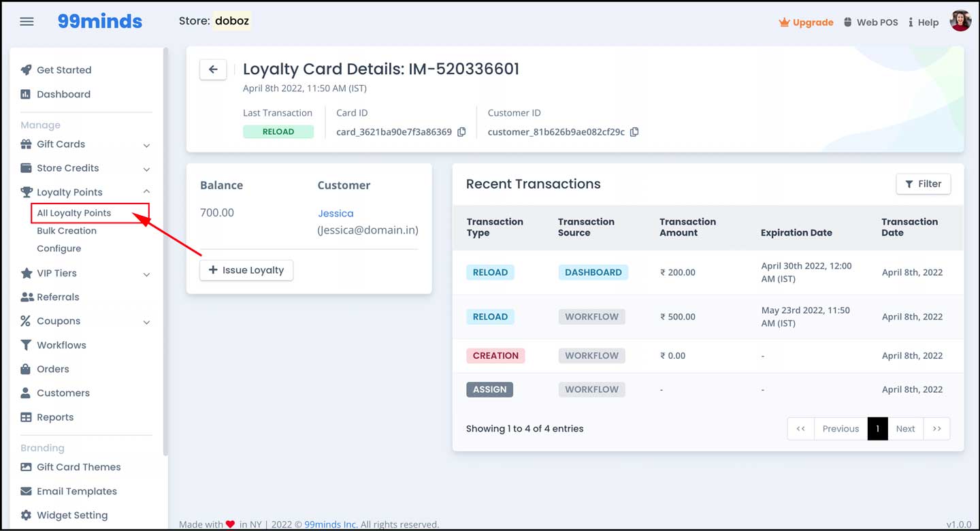Collapse the Loyalty Points submenu chevron
Image resolution: width=980 pixels, height=531 pixels.
[146, 192]
